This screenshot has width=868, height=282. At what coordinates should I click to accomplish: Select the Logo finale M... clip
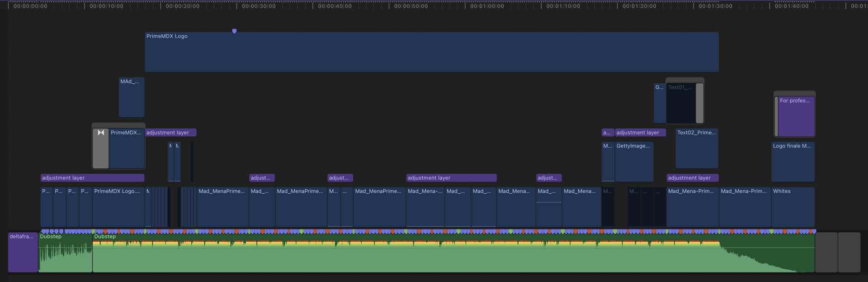(x=793, y=162)
